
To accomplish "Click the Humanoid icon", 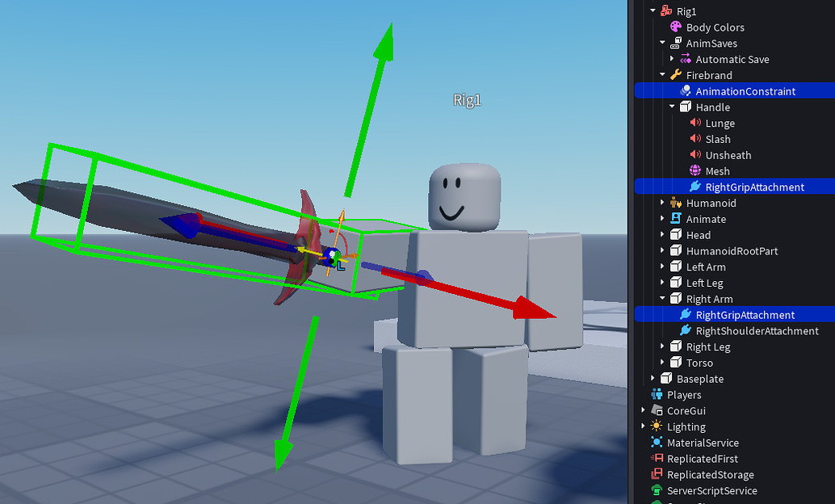I will click(675, 203).
